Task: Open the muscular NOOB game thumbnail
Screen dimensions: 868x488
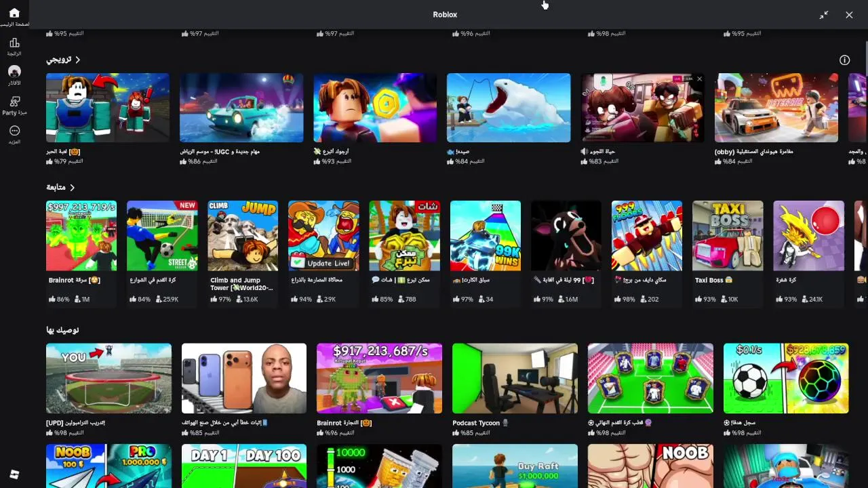Action: [x=650, y=466]
